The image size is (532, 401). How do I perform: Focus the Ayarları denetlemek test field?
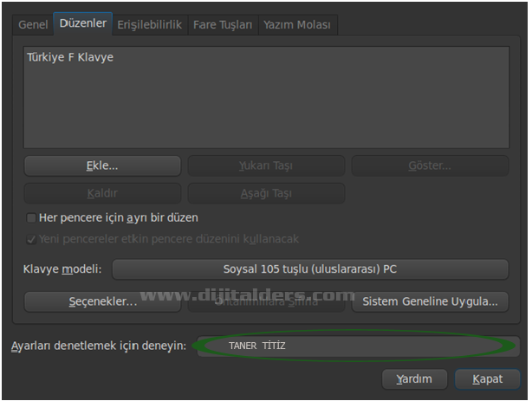[359, 346]
